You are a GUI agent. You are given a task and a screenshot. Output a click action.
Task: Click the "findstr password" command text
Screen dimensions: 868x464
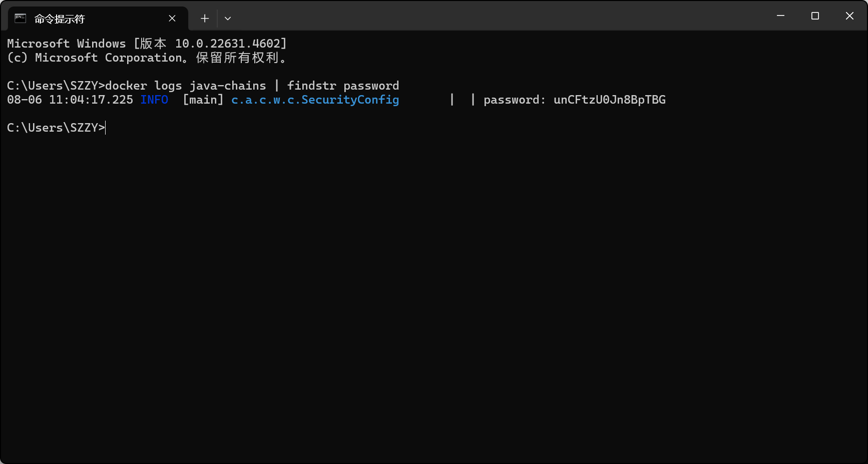coord(343,86)
